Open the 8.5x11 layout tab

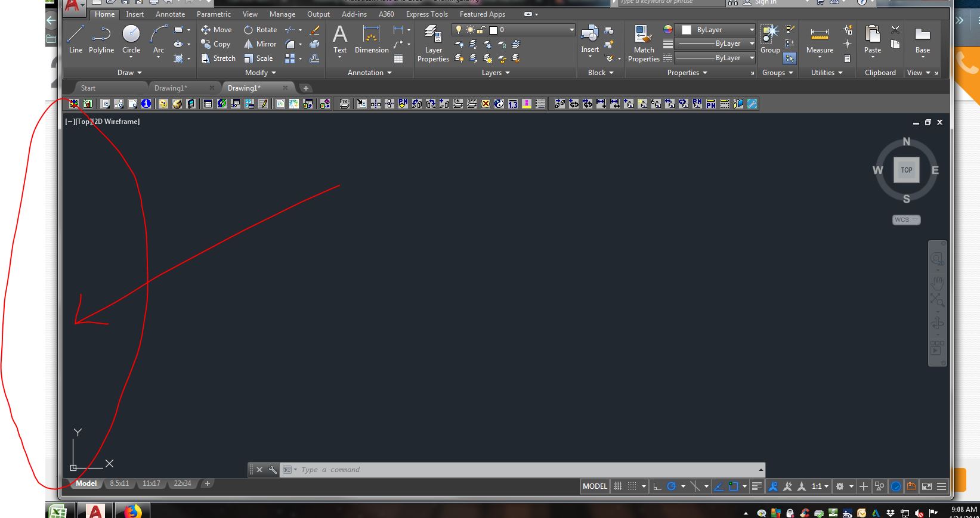(x=119, y=483)
